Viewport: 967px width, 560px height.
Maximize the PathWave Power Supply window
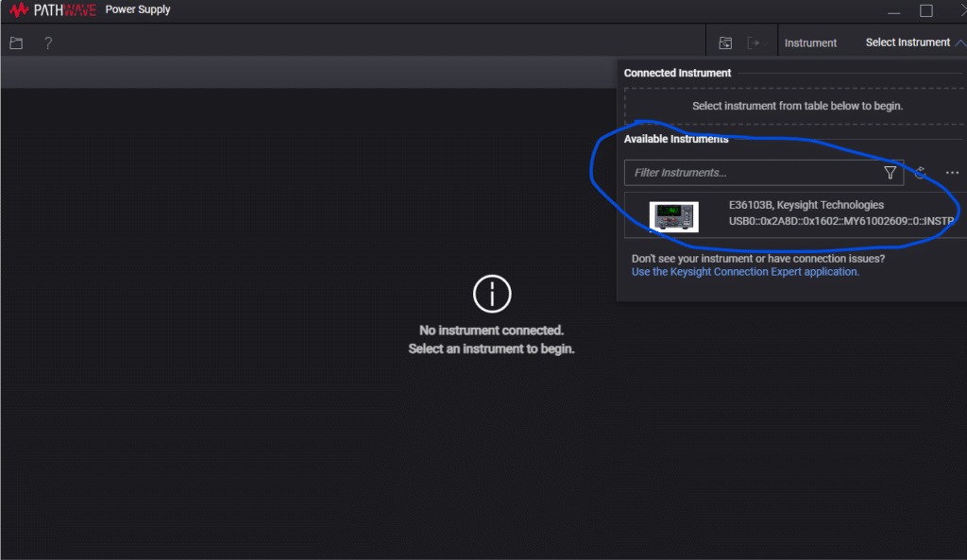coord(926,11)
